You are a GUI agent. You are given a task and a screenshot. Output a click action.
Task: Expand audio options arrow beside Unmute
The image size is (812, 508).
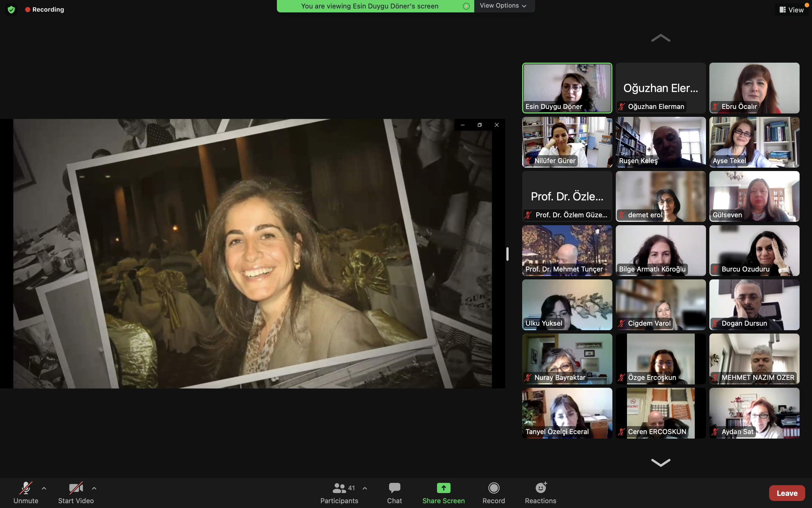[x=44, y=488]
